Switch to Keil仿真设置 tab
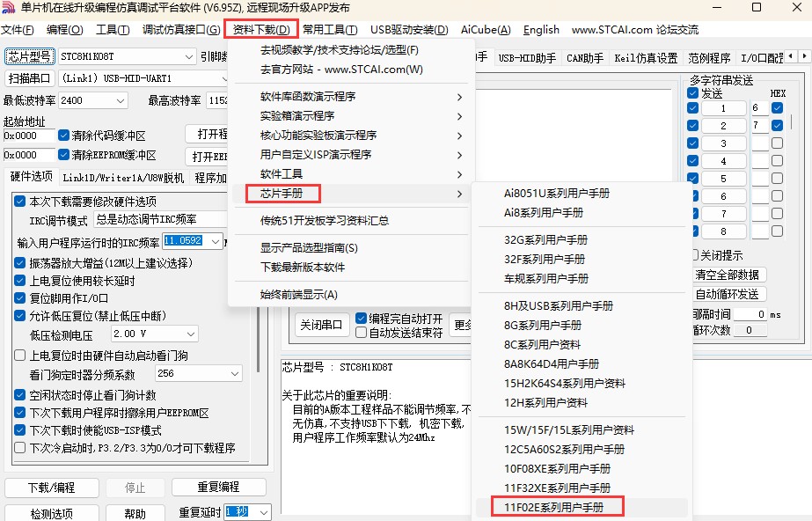 [x=646, y=58]
